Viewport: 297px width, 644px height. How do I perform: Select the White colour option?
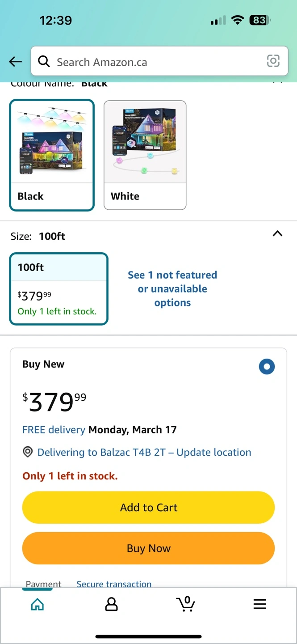tap(145, 155)
